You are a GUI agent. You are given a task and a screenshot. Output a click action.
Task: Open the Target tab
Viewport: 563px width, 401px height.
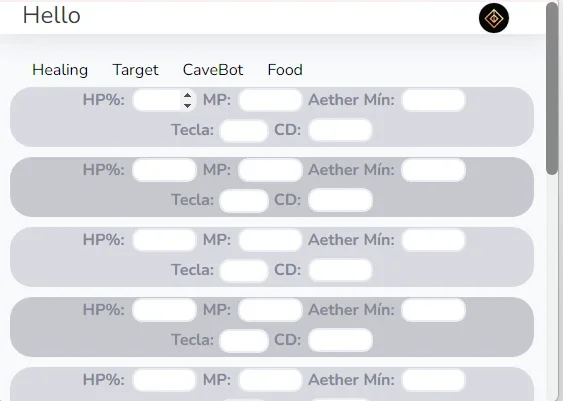135,70
